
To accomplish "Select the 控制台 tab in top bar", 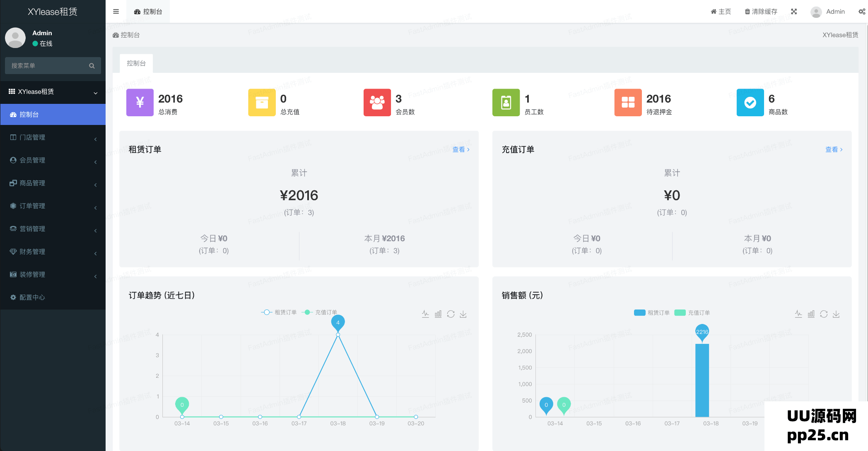I will tap(148, 12).
